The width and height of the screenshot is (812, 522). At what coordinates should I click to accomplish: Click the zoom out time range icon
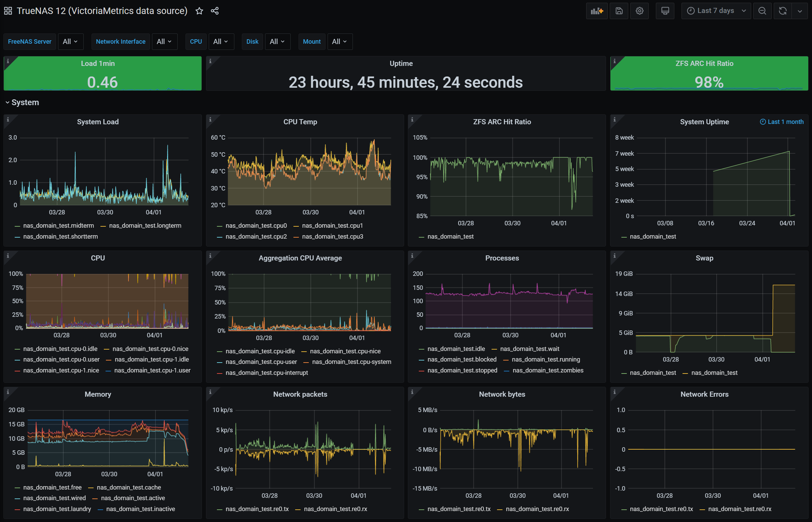[x=762, y=11]
